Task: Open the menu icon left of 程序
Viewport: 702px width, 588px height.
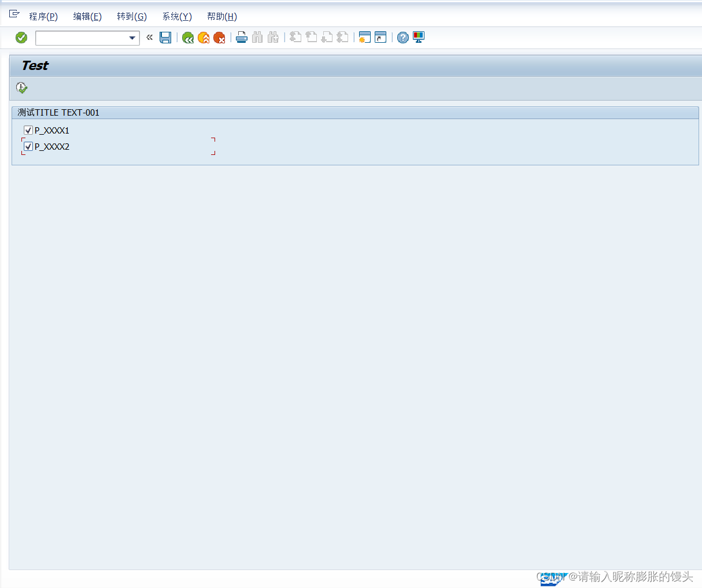Action: click(14, 14)
